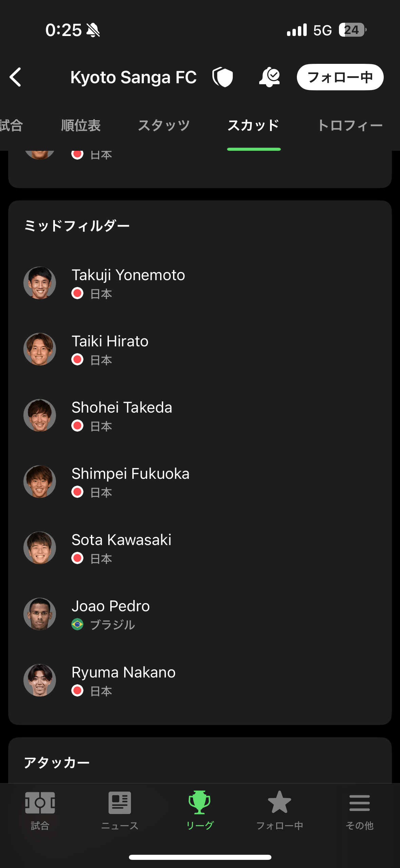Toggle the フォロー中 follow button
The width and height of the screenshot is (400, 868).
point(340,77)
